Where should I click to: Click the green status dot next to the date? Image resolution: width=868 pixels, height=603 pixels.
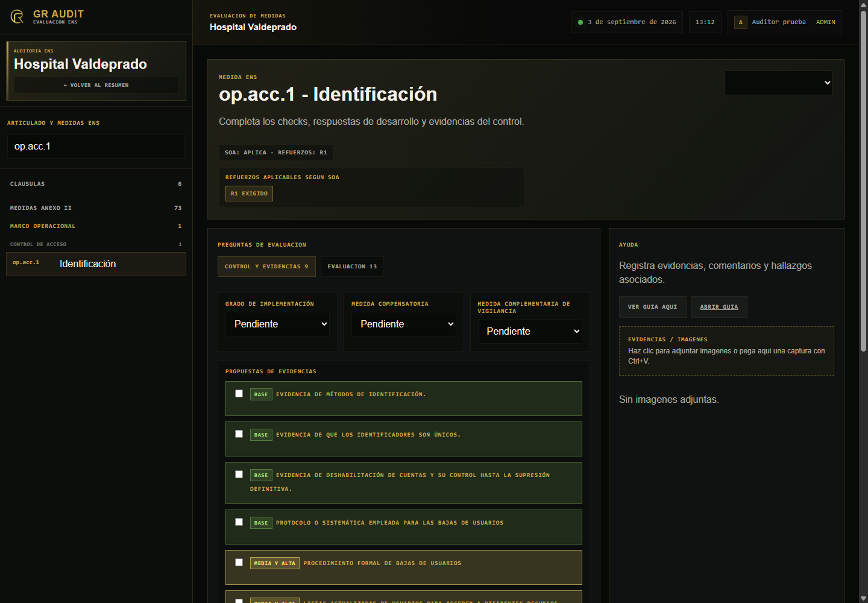point(580,22)
